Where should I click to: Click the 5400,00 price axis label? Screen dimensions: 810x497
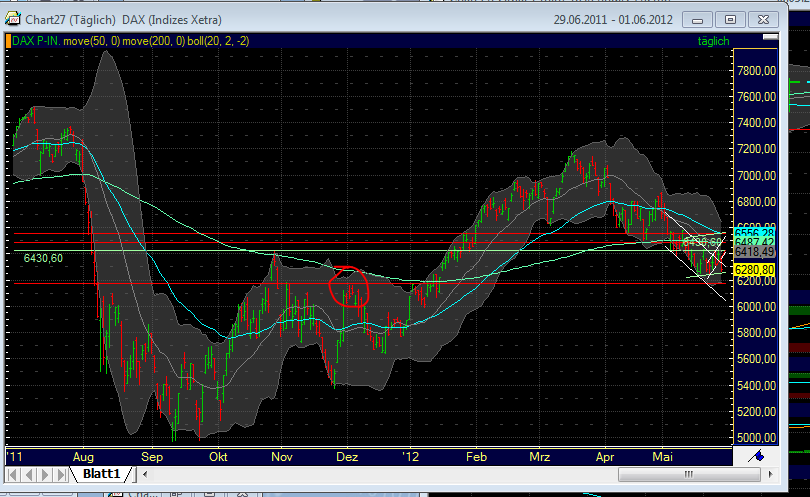click(756, 385)
